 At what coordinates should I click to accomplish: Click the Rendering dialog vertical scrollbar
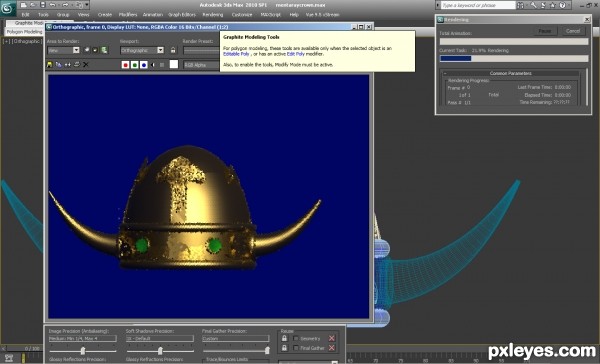tap(587, 87)
